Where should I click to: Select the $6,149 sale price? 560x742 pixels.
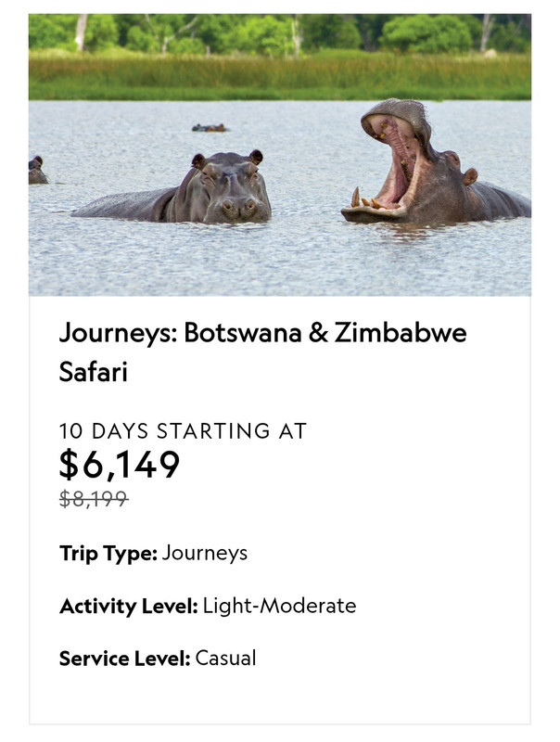pyautogui.click(x=120, y=465)
